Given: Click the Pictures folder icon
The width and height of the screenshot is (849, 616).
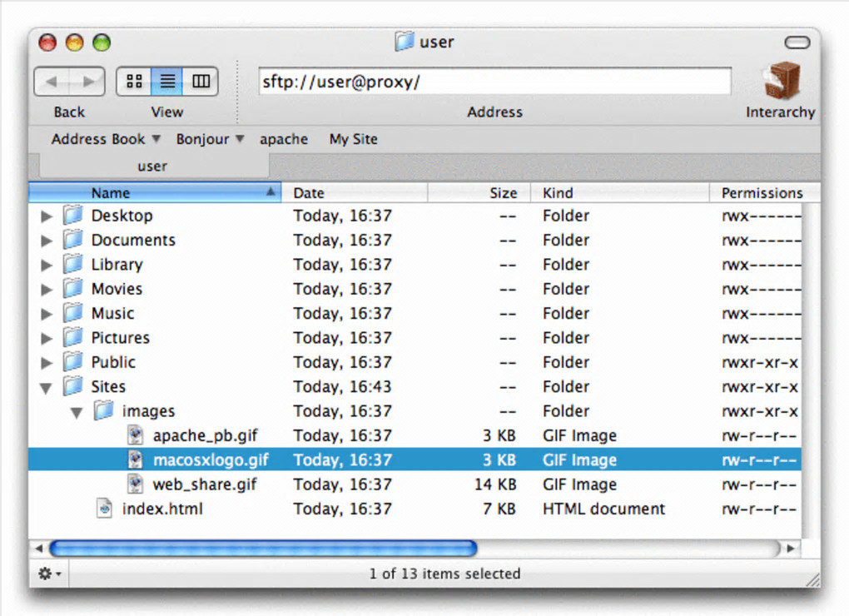Looking at the screenshot, I should point(72,337).
